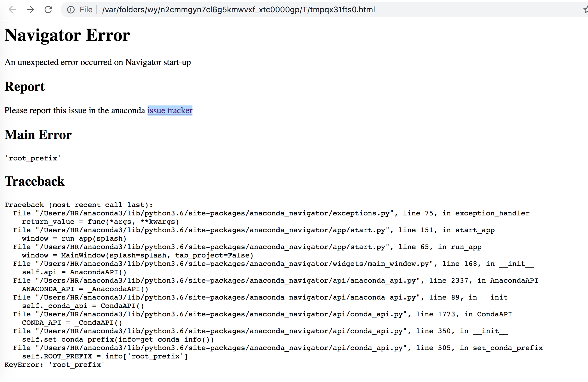The width and height of the screenshot is (588, 382).
Task: Click the KeyError 'root_prefix' line
Action: click(55, 365)
